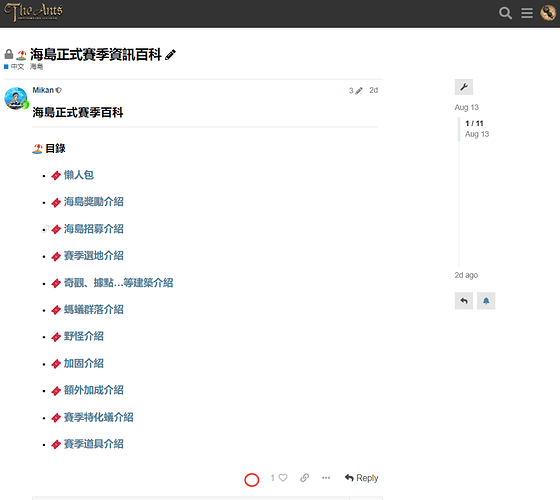Click The Ants site logo

click(x=33, y=12)
